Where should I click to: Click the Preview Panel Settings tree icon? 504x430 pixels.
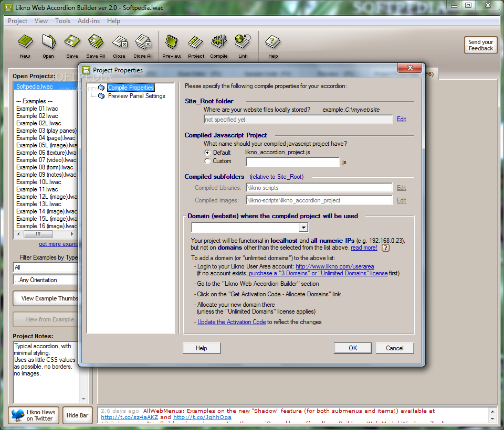(101, 96)
